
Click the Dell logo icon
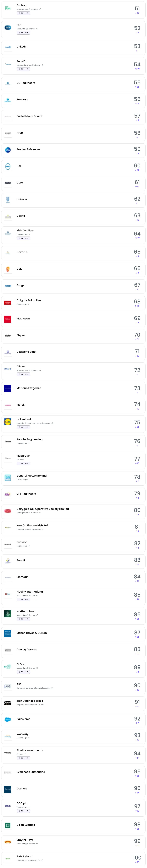[x=8, y=166]
